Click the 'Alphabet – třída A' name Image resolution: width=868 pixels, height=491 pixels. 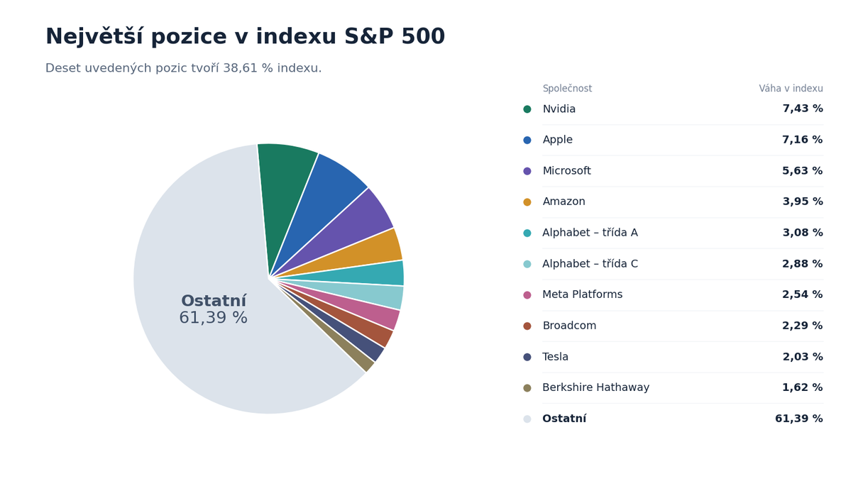590,233
